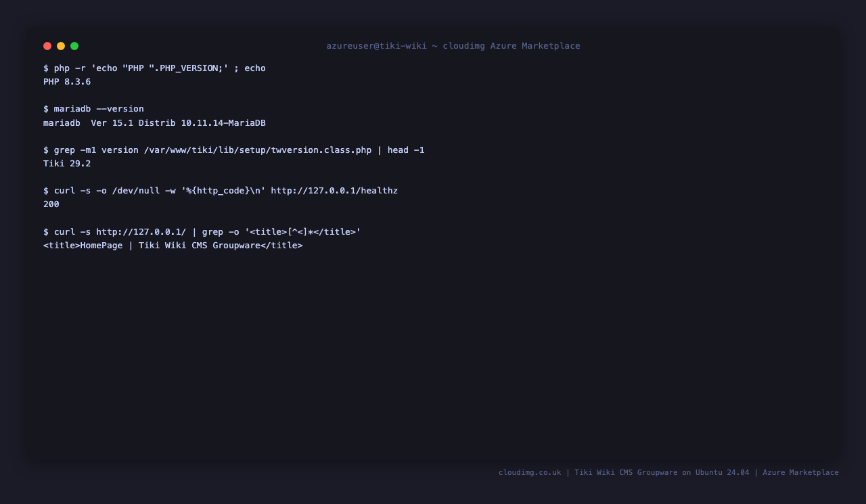Image resolution: width=866 pixels, height=504 pixels.
Task: Click the 'mariadb --version' command
Action: click(x=93, y=109)
